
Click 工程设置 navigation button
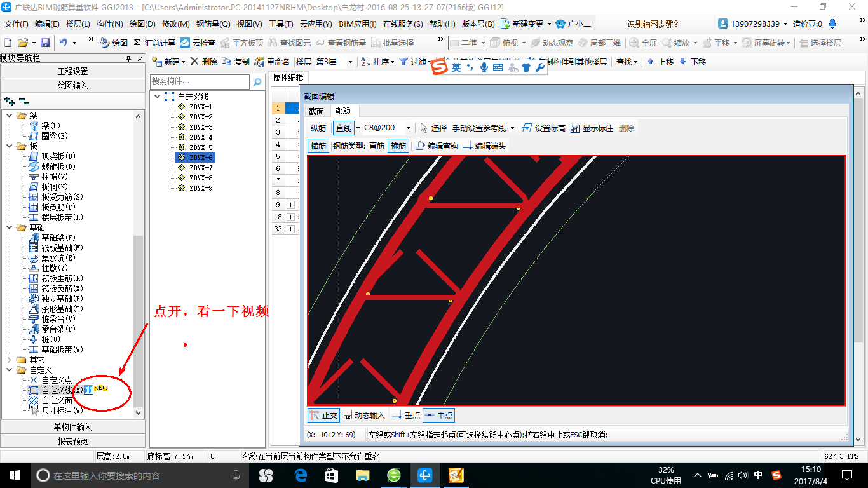[73, 71]
